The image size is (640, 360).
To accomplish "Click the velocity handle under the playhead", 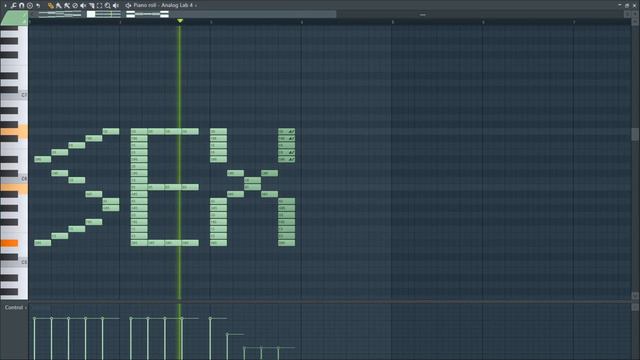I will pyautogui.click(x=182, y=318).
